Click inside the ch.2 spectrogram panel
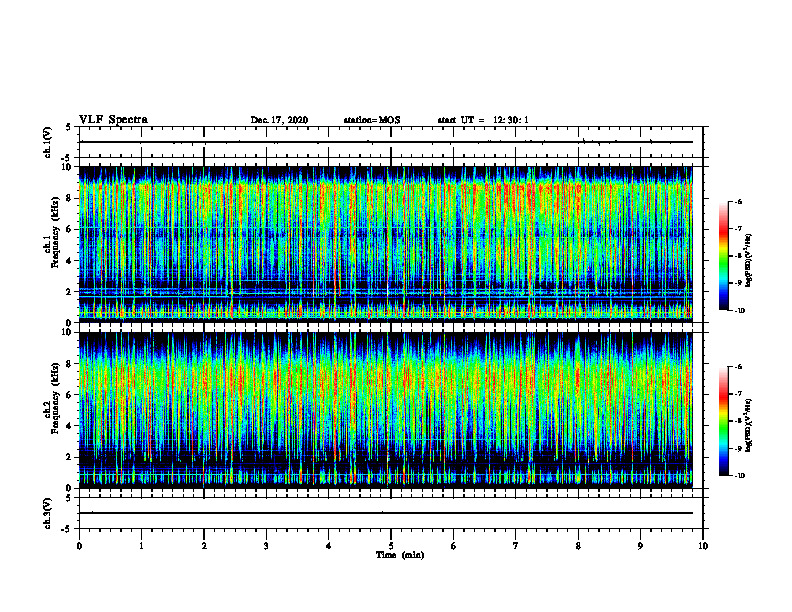The width and height of the screenshot is (792, 612). 386,410
